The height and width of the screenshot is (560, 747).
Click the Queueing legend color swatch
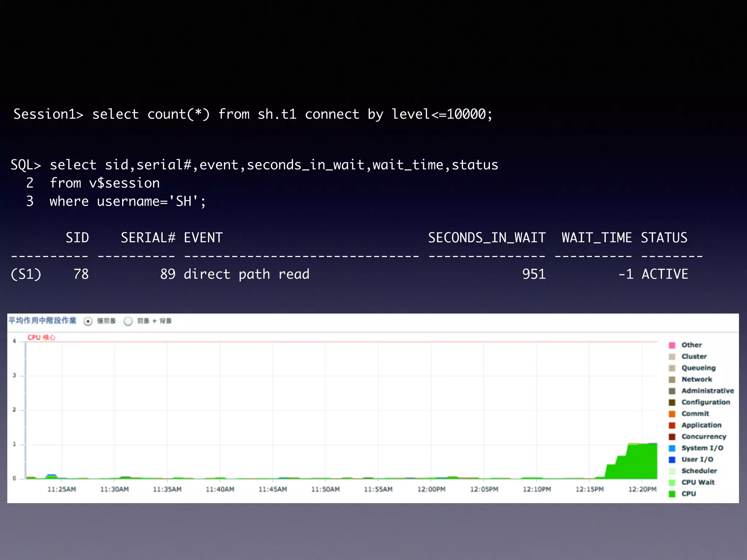tap(672, 368)
